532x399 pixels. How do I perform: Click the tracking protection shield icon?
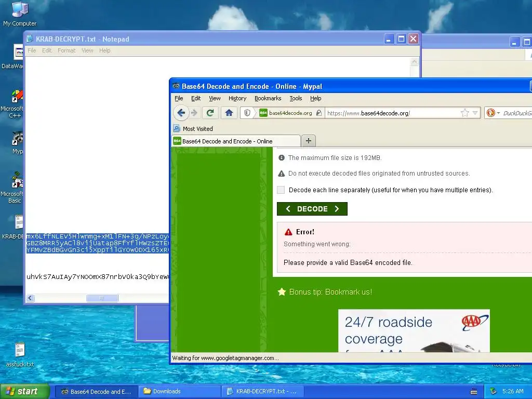tap(247, 113)
